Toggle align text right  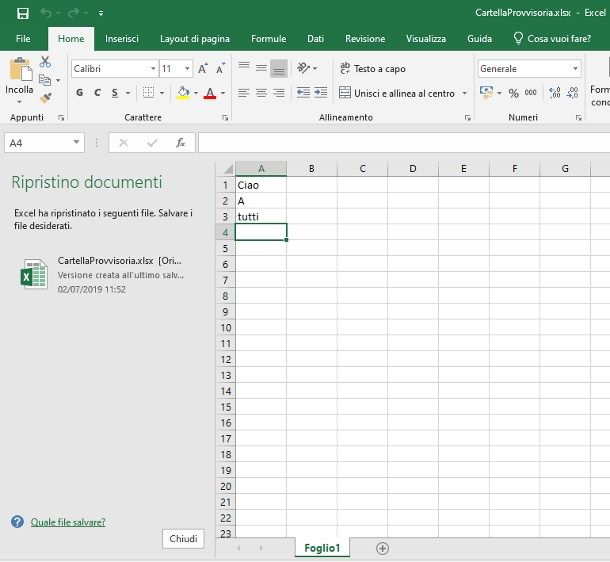(x=279, y=93)
